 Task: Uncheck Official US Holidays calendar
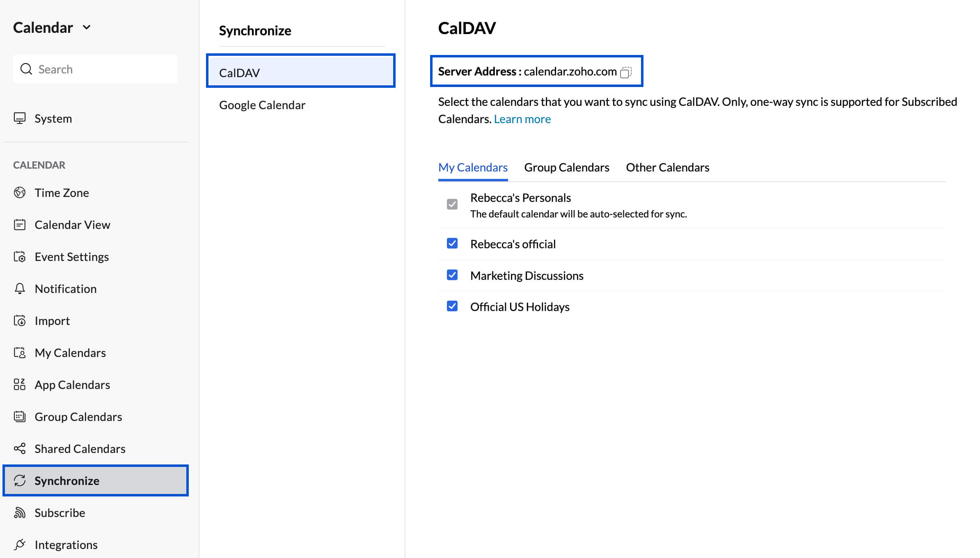452,306
